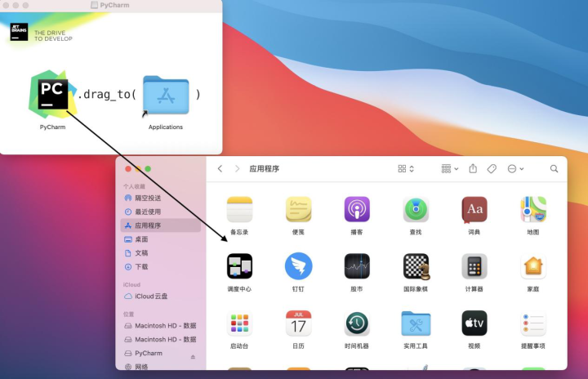The height and width of the screenshot is (379, 588).
Task: Click the Finder tag icon
Action: point(492,169)
